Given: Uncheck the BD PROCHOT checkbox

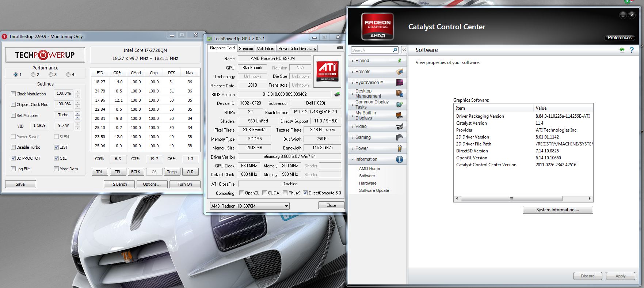Looking at the screenshot, I should 14,158.
